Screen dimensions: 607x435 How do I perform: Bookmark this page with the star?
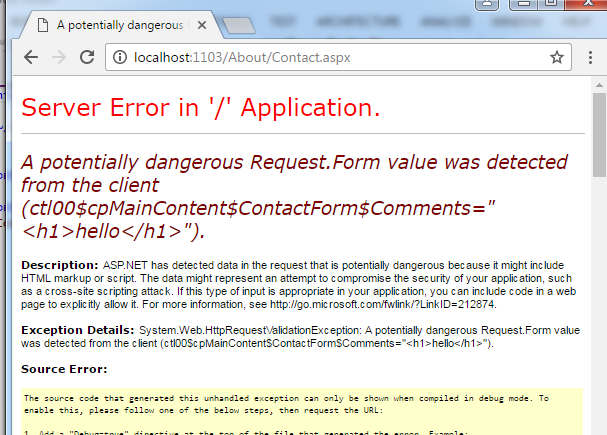556,57
